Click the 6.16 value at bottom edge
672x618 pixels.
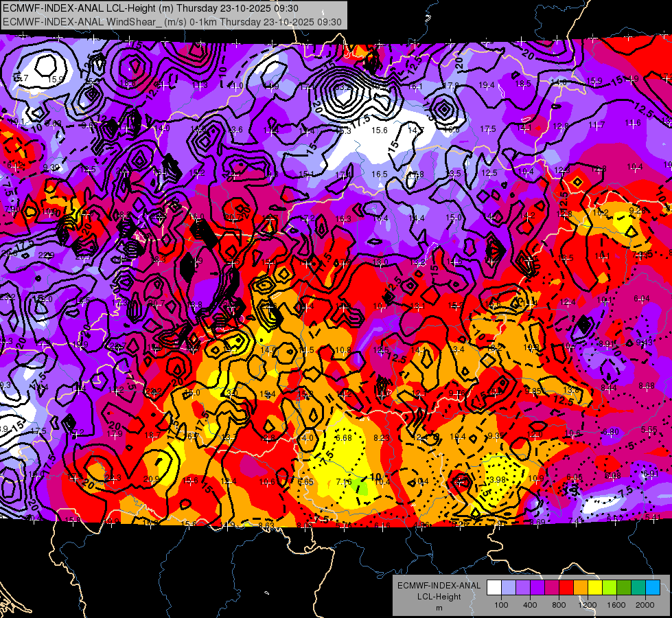pyautogui.click(x=382, y=525)
